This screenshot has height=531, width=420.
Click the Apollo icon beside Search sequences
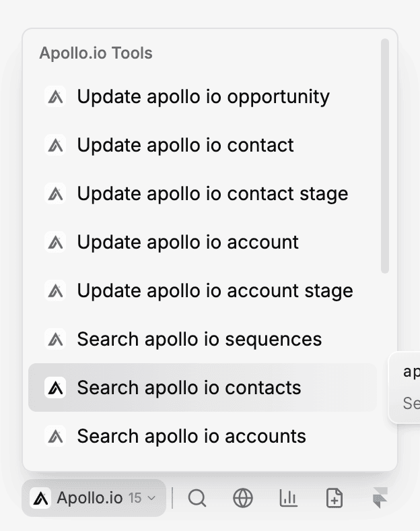pos(55,339)
